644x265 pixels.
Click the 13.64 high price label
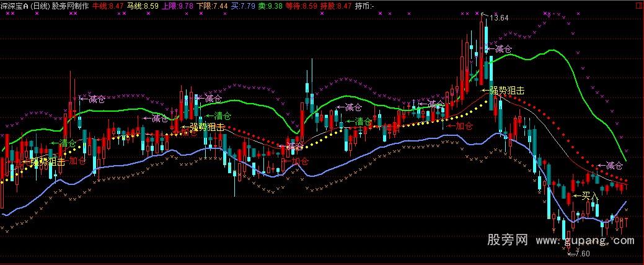coord(499,18)
